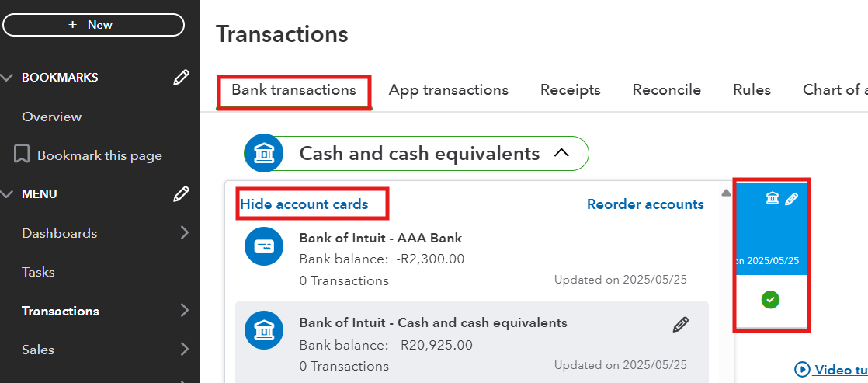The image size is (868, 383).
Task: Expand the Dashboards submenu arrow
Action: tap(184, 232)
